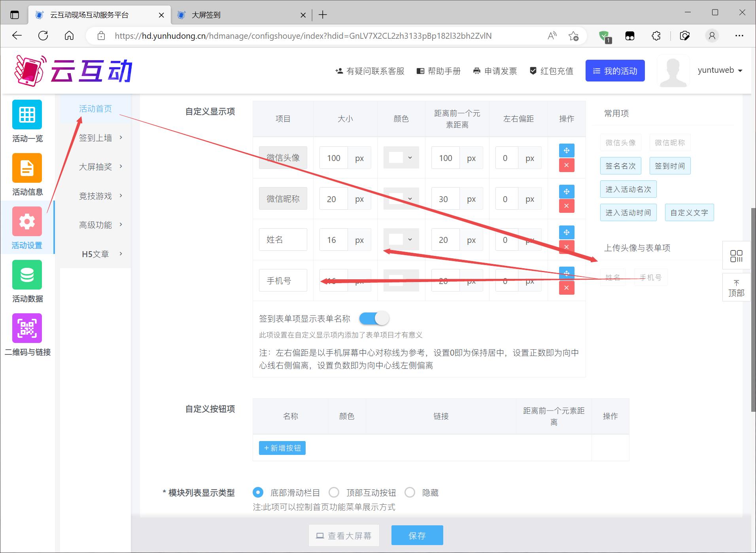The height and width of the screenshot is (553, 756).
Task: Click the 微信头像 size input field
Action: pos(334,158)
